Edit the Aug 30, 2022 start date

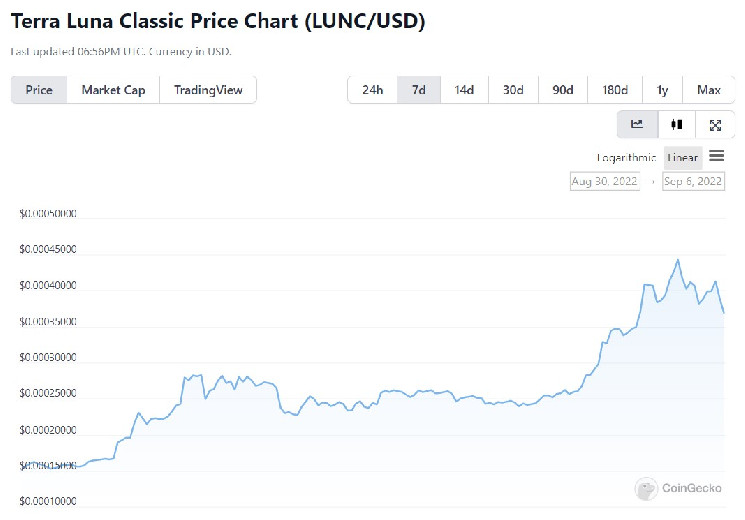tap(604, 181)
